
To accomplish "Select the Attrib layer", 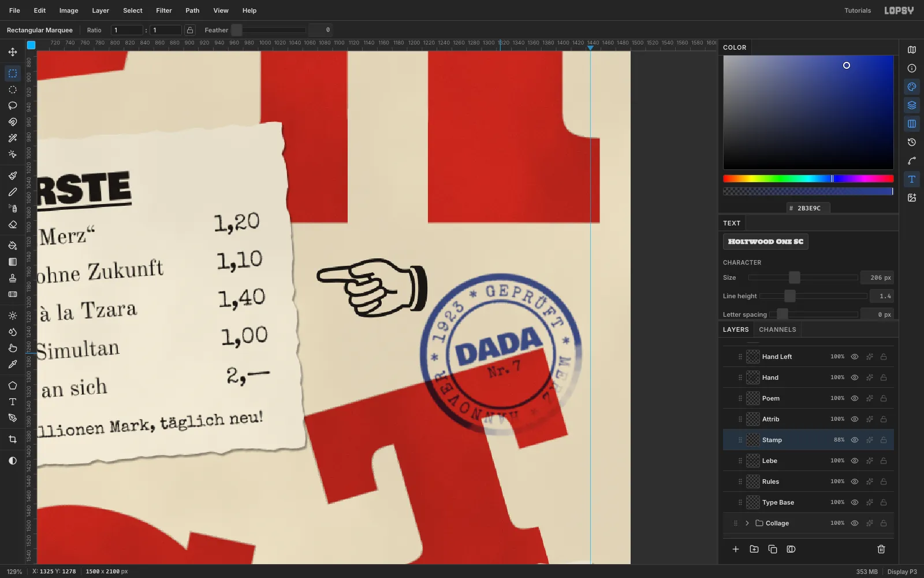I will [808, 419].
